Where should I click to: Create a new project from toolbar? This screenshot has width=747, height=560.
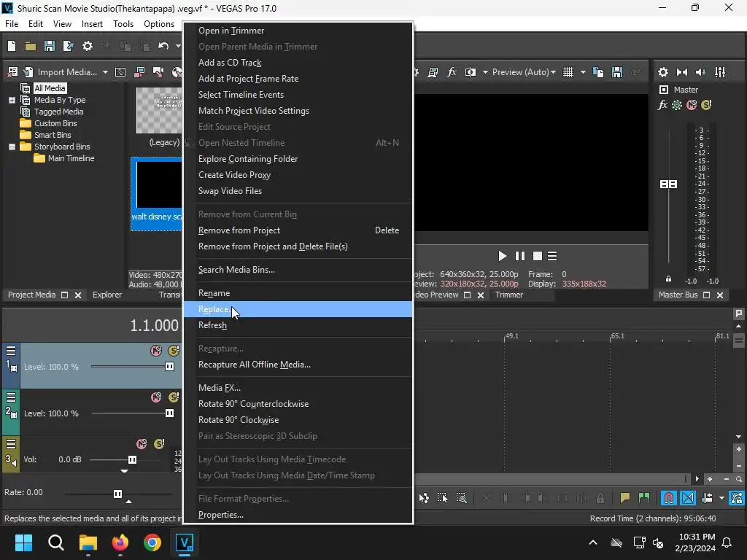pyautogui.click(x=12, y=46)
